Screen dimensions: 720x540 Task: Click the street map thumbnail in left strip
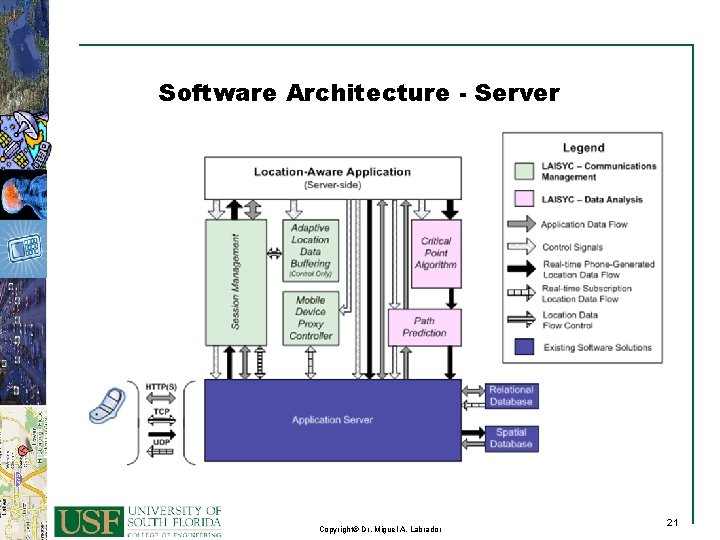[23, 473]
